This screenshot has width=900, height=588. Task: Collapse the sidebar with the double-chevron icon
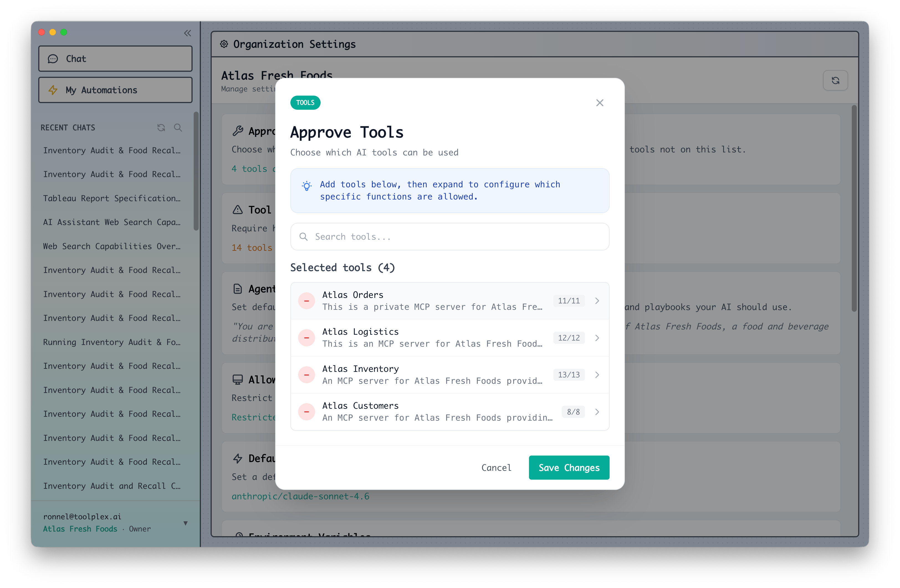click(x=188, y=33)
